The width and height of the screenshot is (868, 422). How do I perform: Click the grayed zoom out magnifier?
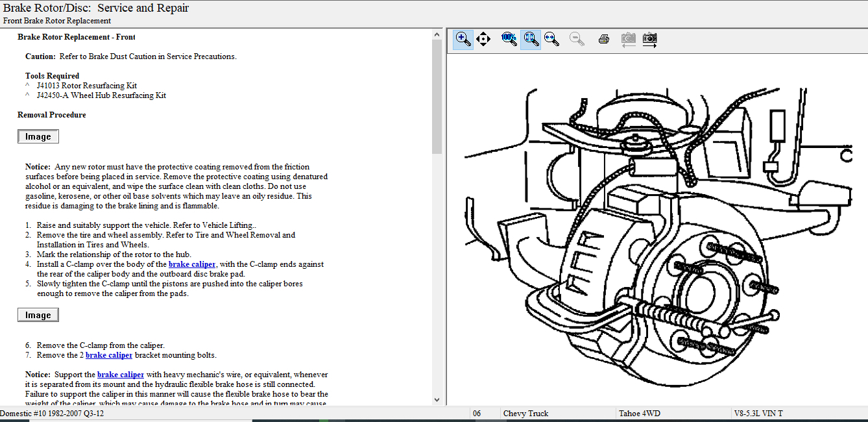(x=577, y=39)
